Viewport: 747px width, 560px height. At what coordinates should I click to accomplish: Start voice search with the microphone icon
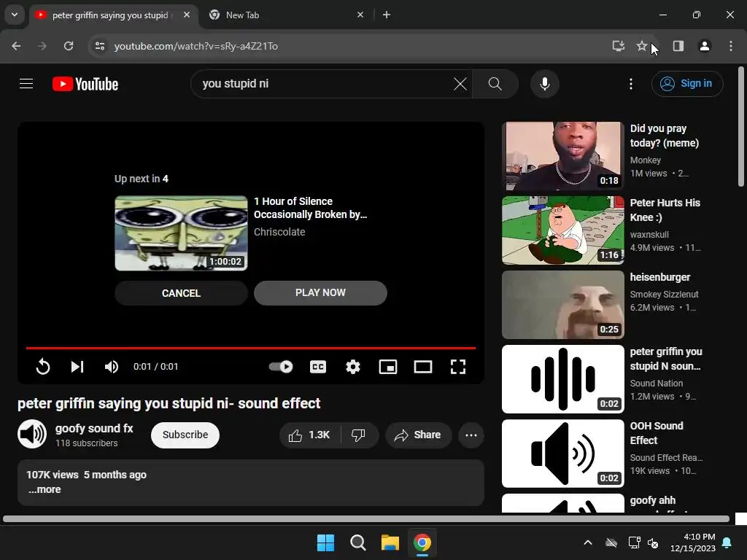click(544, 84)
